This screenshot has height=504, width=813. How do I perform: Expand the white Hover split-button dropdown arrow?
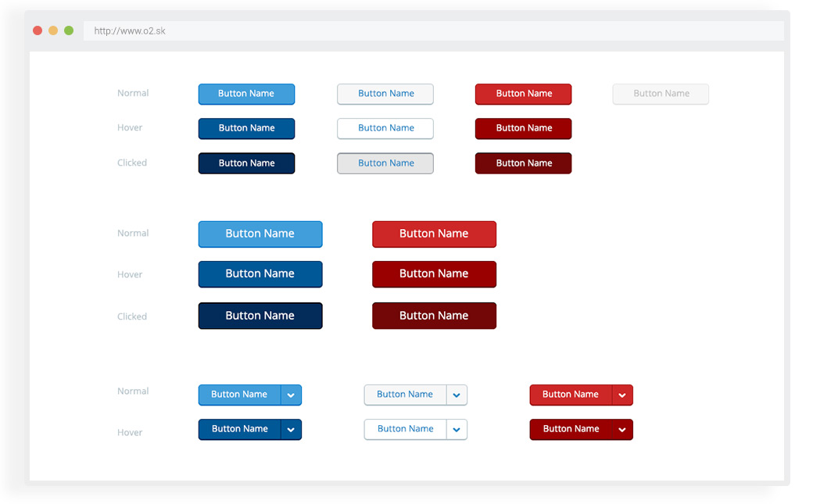pos(457,430)
